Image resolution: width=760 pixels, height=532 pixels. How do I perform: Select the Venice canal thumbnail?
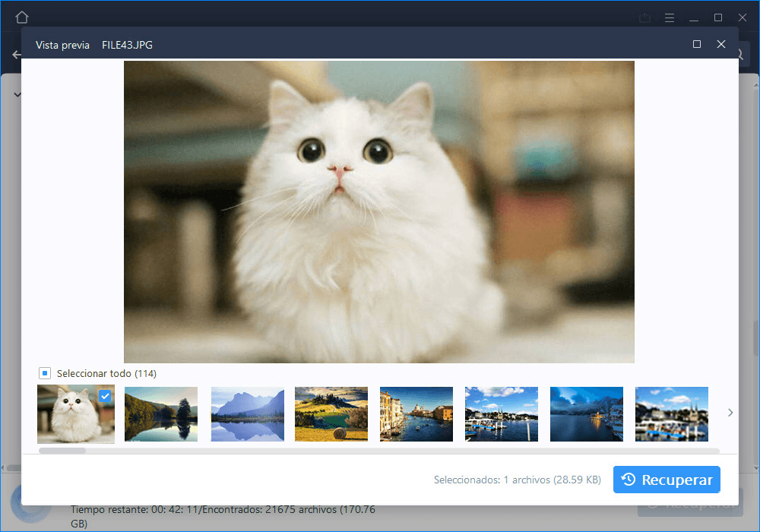[x=416, y=414]
